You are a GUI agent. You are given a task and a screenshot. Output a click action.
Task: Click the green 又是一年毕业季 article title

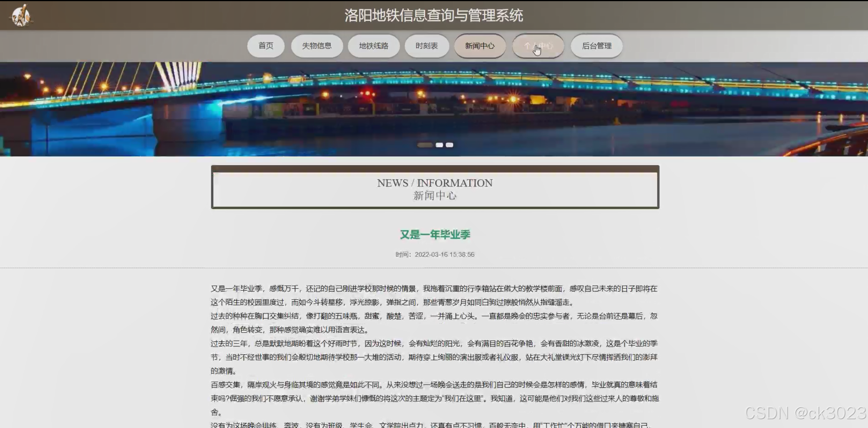pyautogui.click(x=435, y=235)
